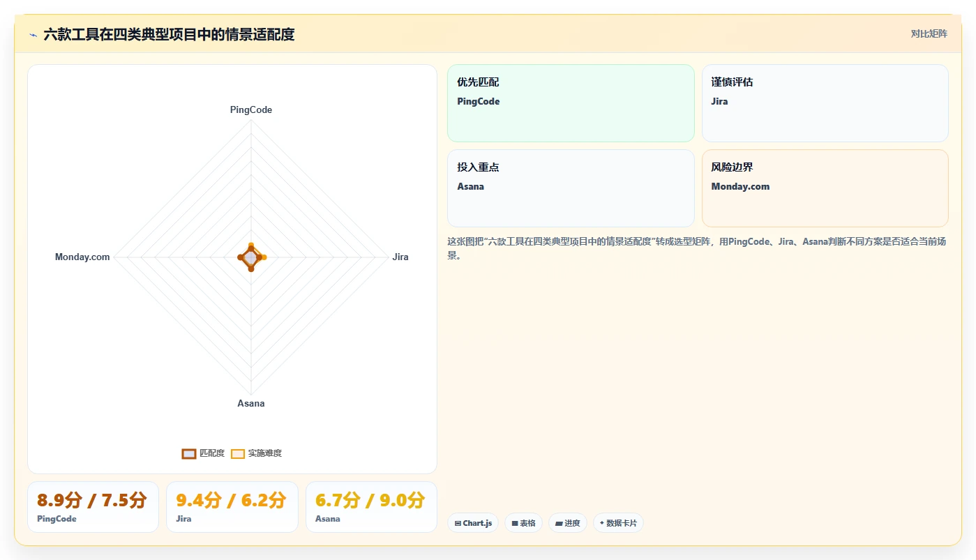
Task: Toggle the 实施难度 legend item
Action: click(256, 453)
